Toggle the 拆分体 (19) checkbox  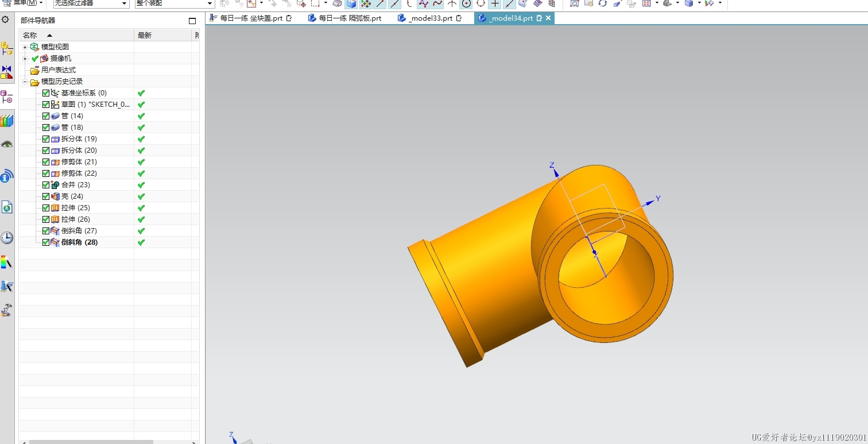(46, 139)
